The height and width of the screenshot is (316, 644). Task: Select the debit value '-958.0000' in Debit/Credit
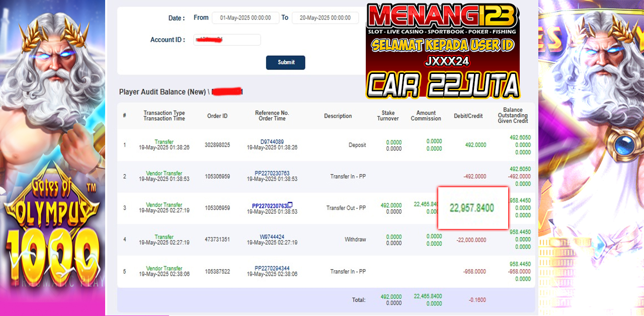coord(474,271)
